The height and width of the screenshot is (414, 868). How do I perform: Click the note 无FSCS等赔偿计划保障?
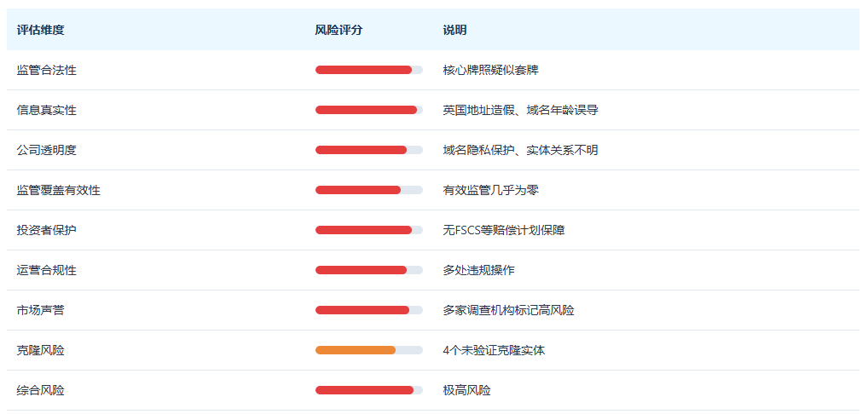[504, 230]
